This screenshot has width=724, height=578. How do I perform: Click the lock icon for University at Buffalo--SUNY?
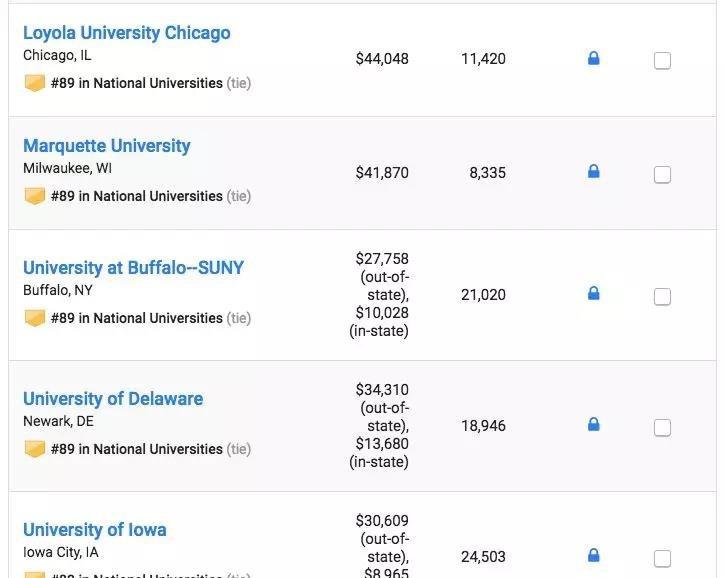(x=593, y=294)
